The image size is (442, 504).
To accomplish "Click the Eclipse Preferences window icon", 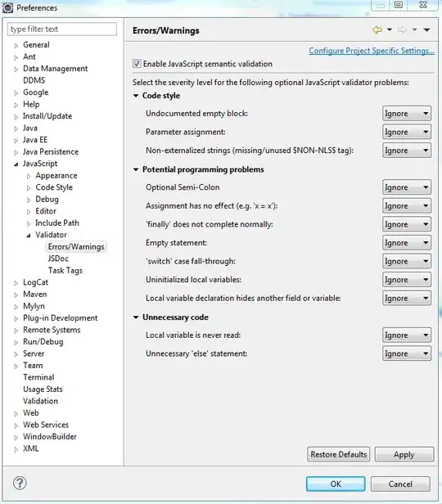I will pyautogui.click(x=7, y=7).
